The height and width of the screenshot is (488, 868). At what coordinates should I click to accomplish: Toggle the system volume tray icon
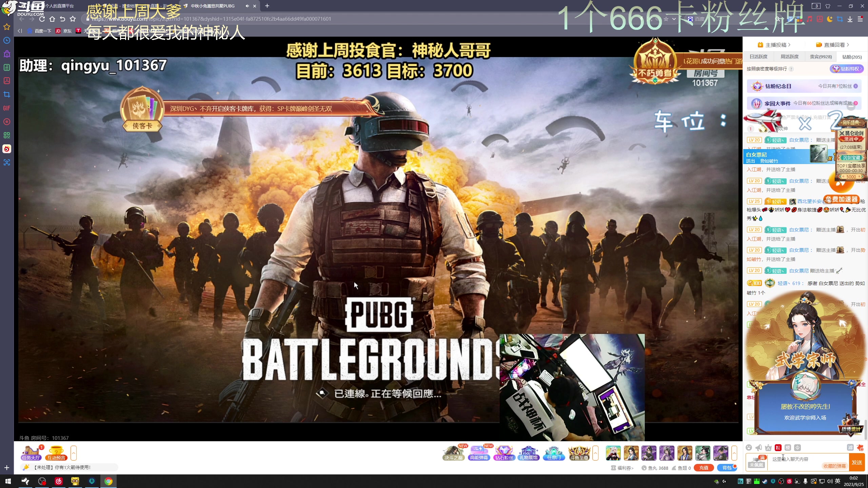(830, 481)
